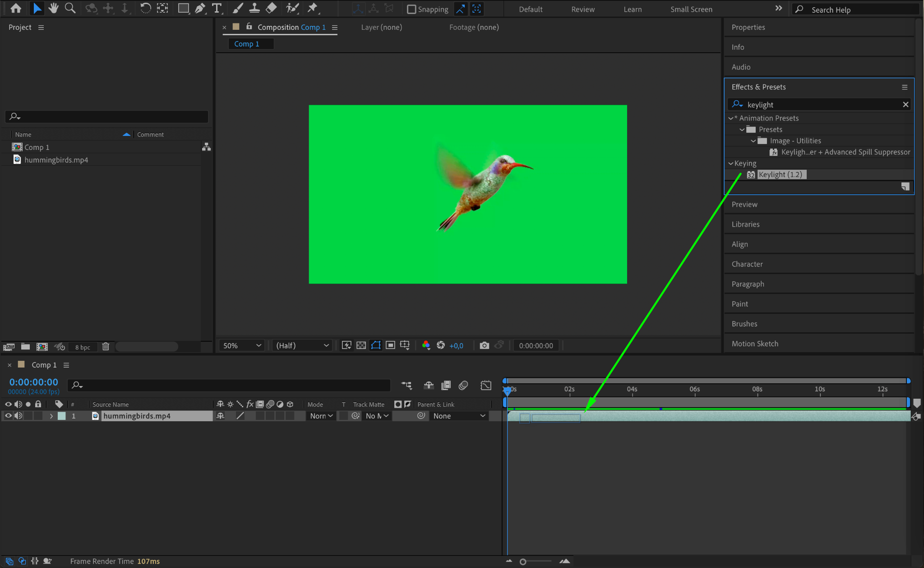The height and width of the screenshot is (568, 924).
Task: Toggle the transparency grid button
Action: click(x=361, y=345)
